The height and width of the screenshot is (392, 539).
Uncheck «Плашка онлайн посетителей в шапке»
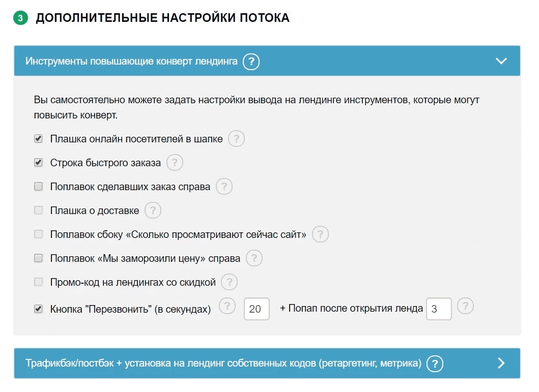click(x=38, y=139)
